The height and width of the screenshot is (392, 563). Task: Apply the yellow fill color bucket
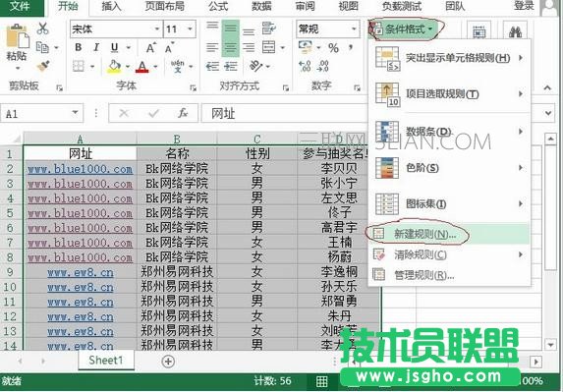tap(114, 67)
